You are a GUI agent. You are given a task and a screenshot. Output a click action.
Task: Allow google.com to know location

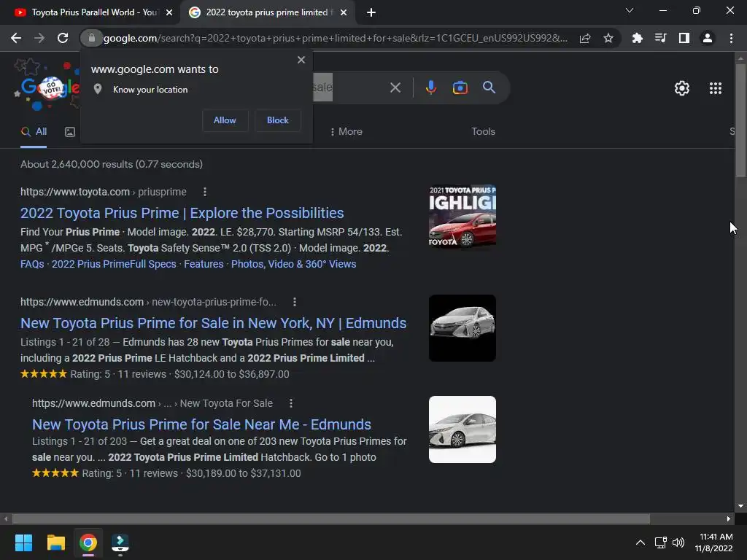[225, 120]
